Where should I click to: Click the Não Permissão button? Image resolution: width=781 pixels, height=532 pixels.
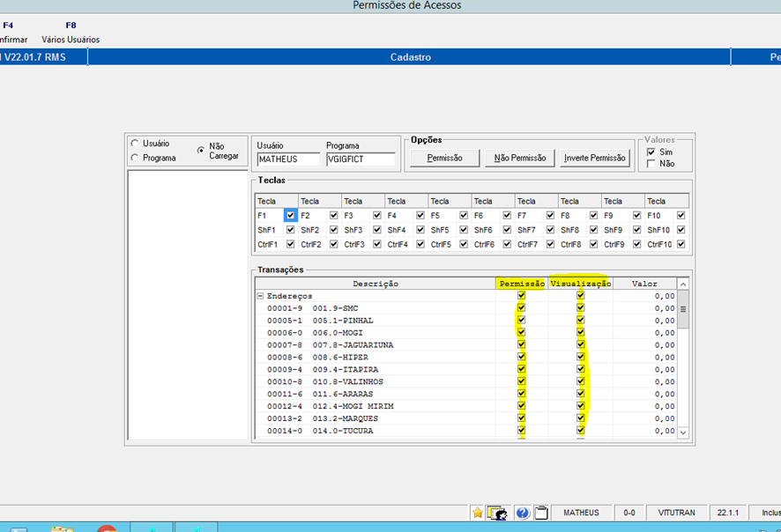coord(520,158)
